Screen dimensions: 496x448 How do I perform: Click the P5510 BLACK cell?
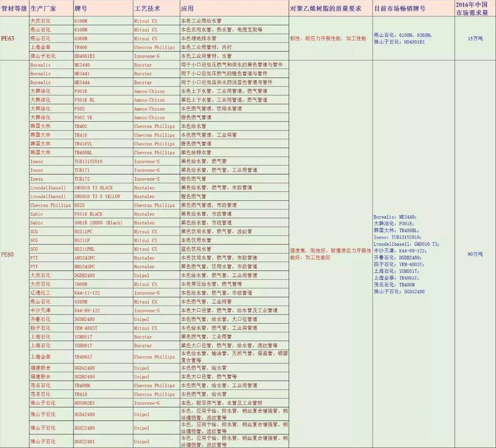pyautogui.click(x=103, y=214)
